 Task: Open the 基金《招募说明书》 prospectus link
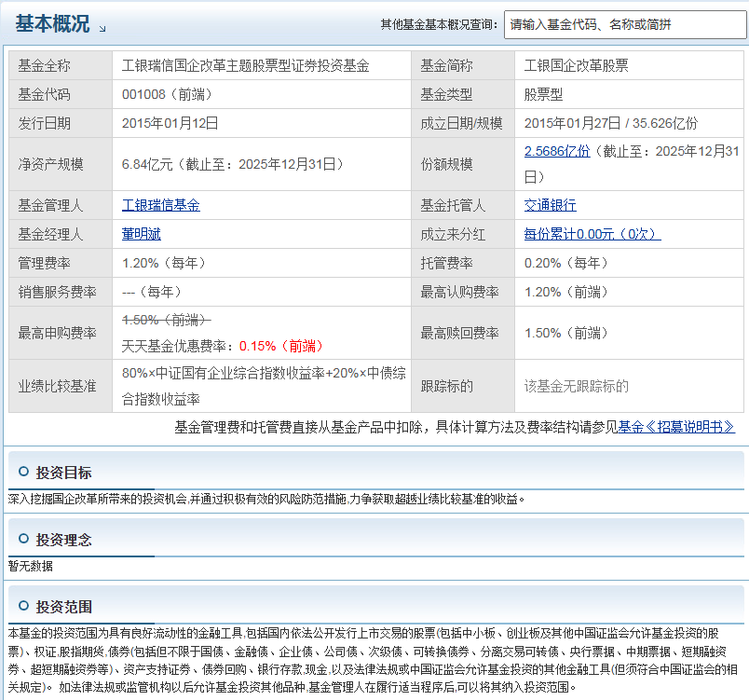(x=676, y=427)
